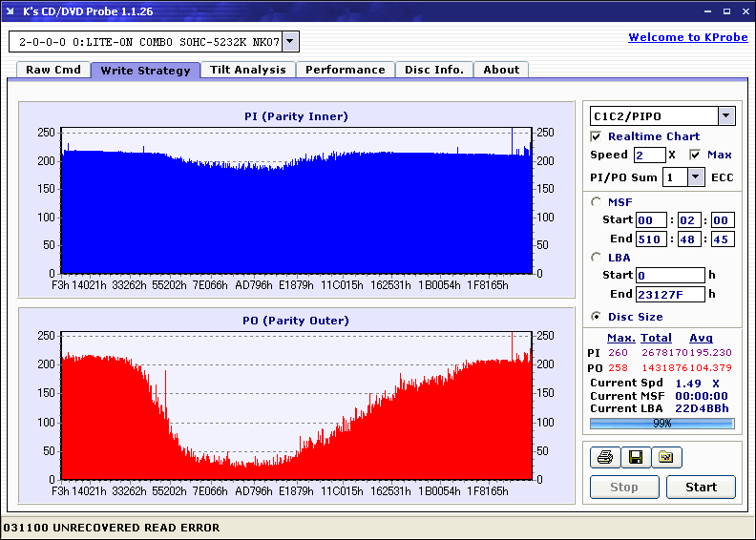Uncheck the Max speed checkbox

(695, 155)
